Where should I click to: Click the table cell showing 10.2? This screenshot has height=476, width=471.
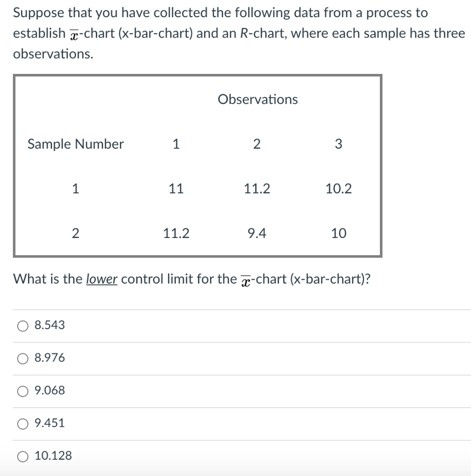pos(338,188)
